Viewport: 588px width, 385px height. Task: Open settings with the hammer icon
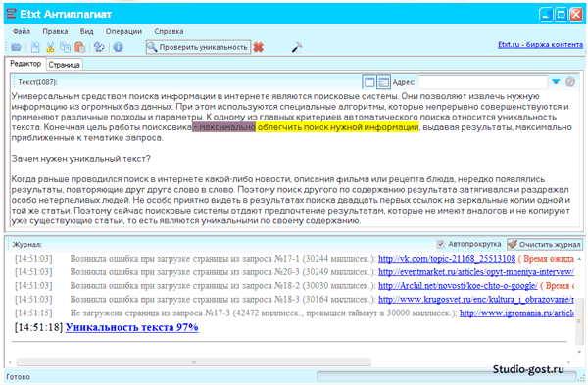point(297,47)
